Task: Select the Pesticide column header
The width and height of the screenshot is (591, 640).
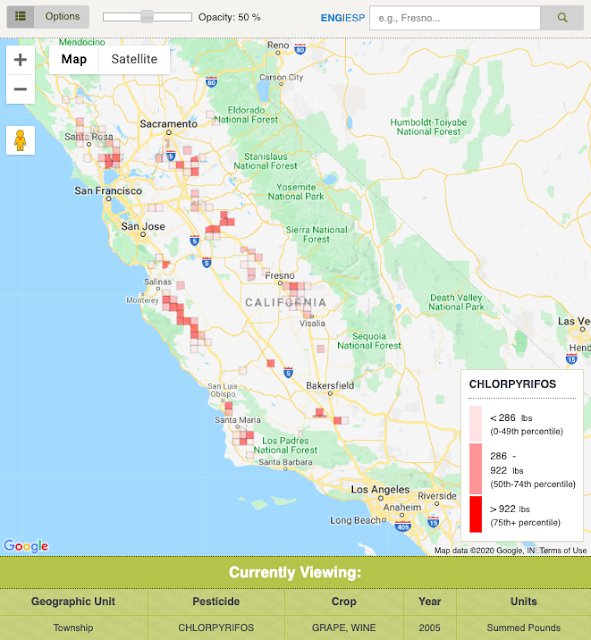Action: 216,602
